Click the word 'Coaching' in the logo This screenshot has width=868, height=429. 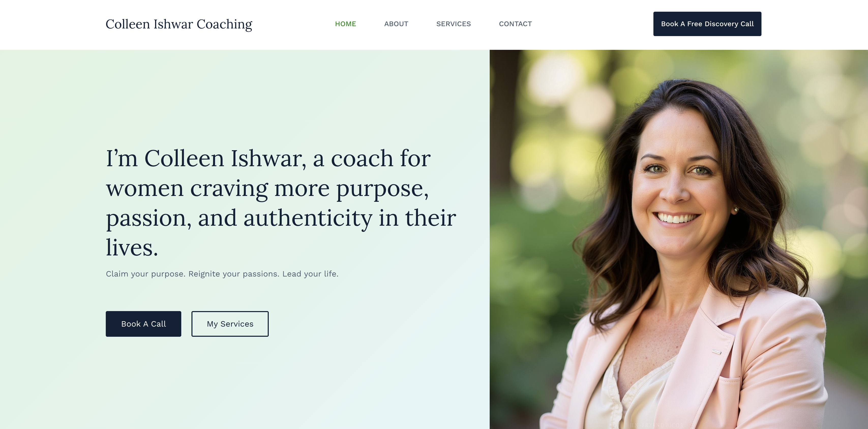[x=224, y=24]
